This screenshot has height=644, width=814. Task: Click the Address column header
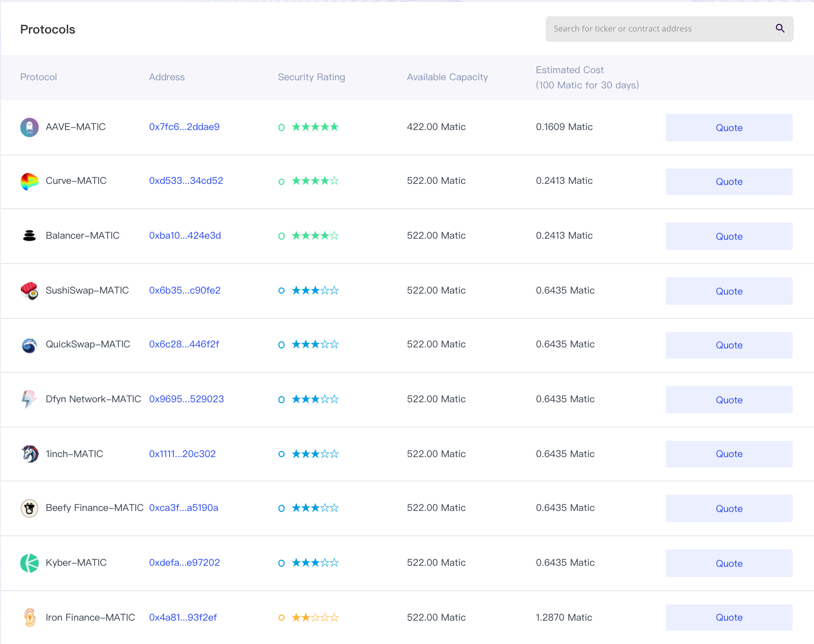click(167, 77)
